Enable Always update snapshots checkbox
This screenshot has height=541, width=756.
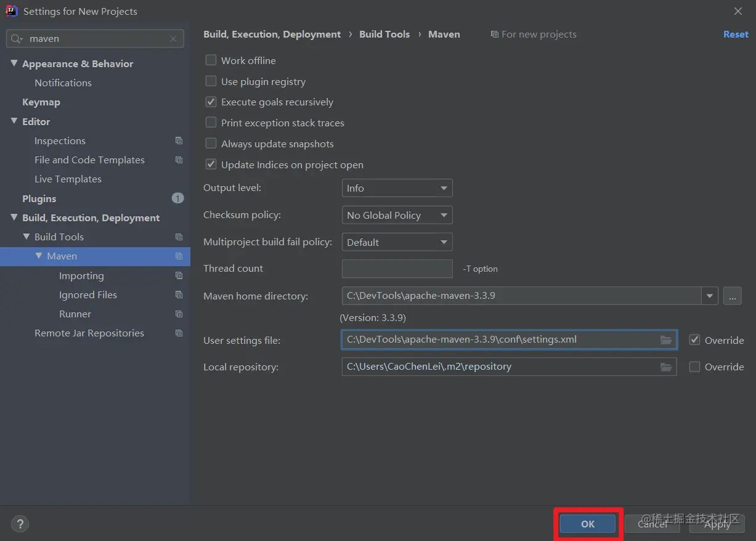coord(211,144)
